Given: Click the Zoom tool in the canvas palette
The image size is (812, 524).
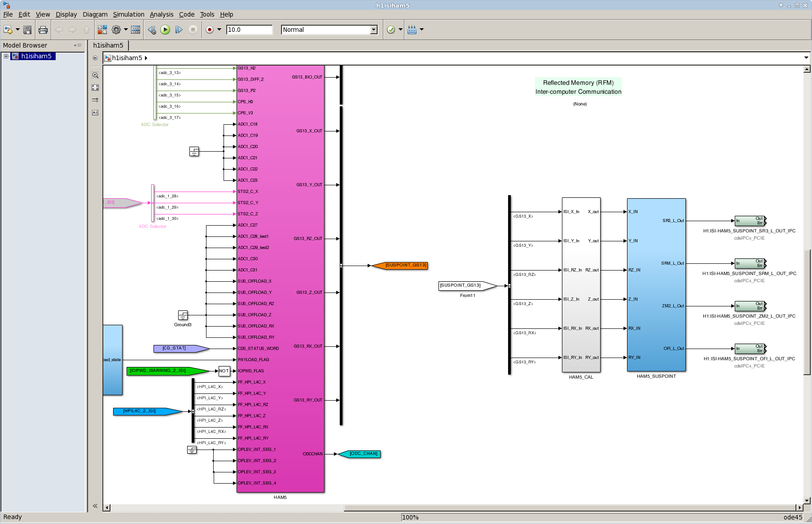Looking at the screenshot, I should pos(95,75).
